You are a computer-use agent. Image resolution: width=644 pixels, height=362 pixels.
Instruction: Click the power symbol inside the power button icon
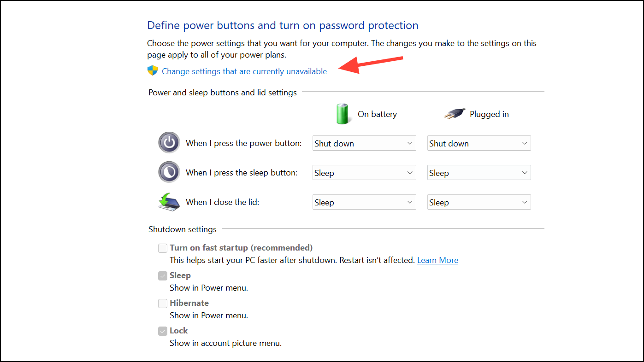[x=169, y=143]
